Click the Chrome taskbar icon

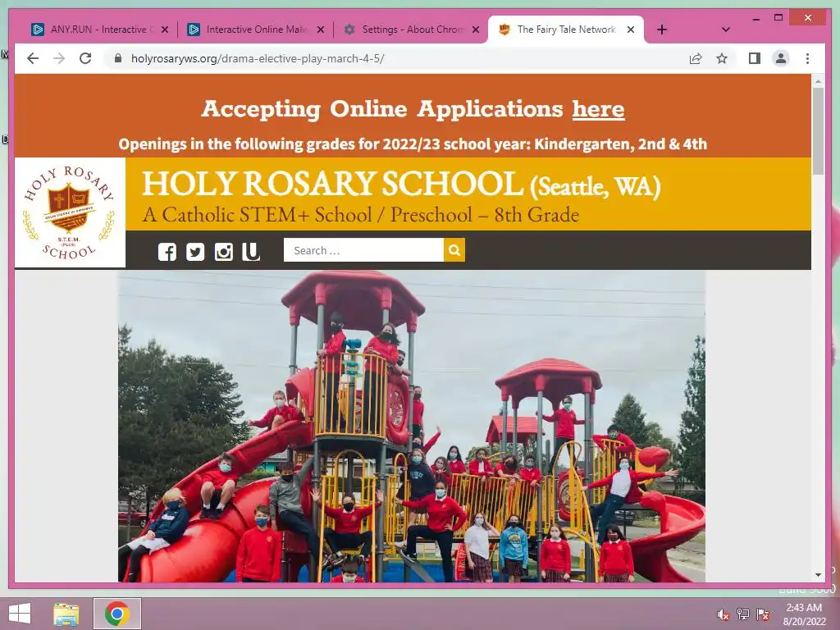point(117,614)
